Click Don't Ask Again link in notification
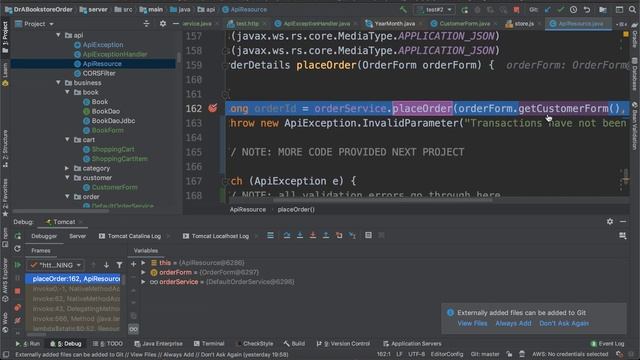 tap(564, 323)
